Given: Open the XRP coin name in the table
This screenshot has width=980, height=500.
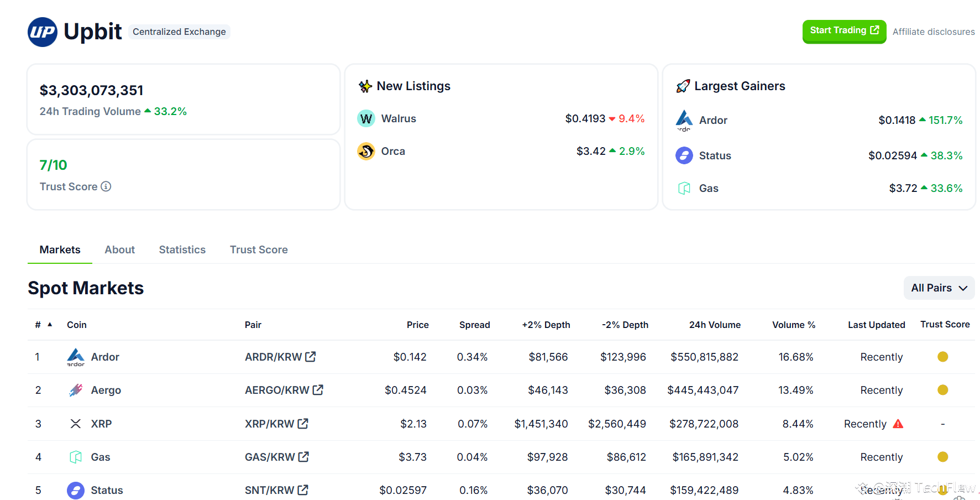Looking at the screenshot, I should pyautogui.click(x=101, y=424).
